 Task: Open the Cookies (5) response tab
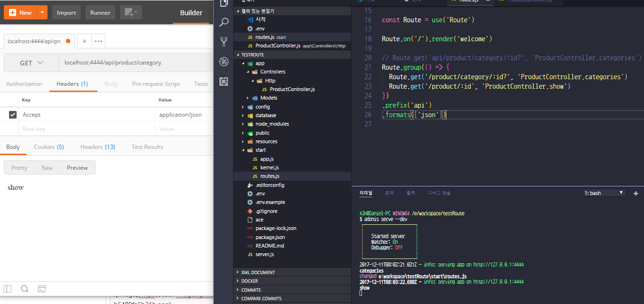[49, 147]
